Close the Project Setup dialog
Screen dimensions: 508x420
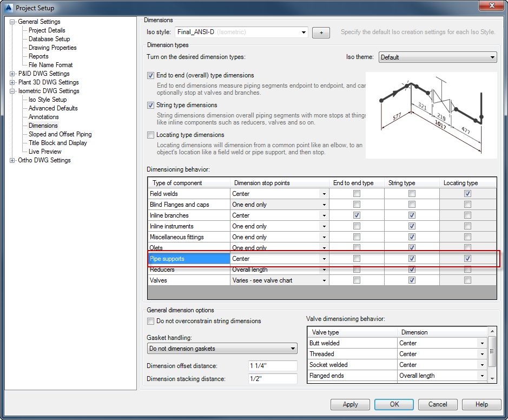(x=491, y=5)
